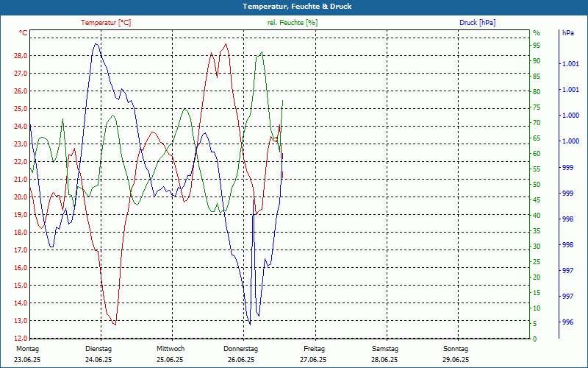Image resolution: width=588 pixels, height=368 pixels.
Task: Click the Samstag day label
Action: coord(385,349)
